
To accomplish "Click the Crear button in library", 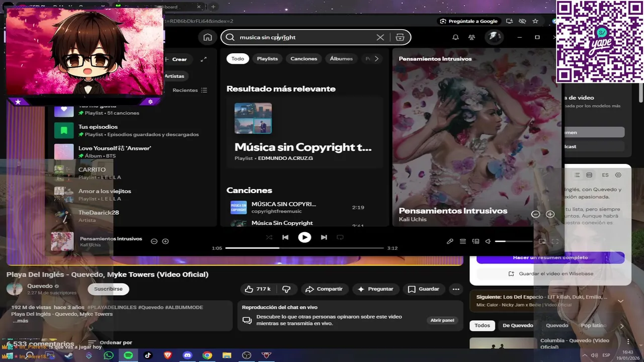I will click(176, 59).
